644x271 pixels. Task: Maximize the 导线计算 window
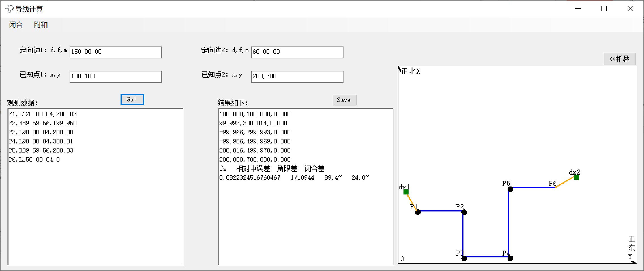(x=604, y=9)
